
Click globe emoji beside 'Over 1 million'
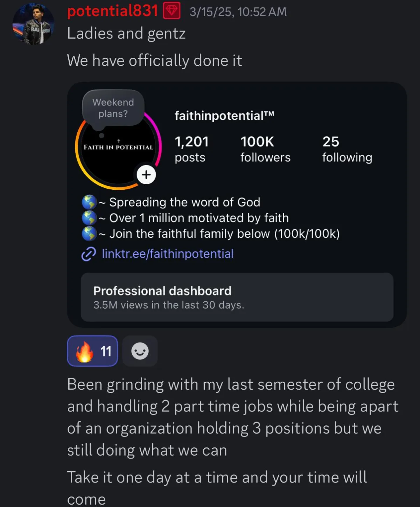89,218
